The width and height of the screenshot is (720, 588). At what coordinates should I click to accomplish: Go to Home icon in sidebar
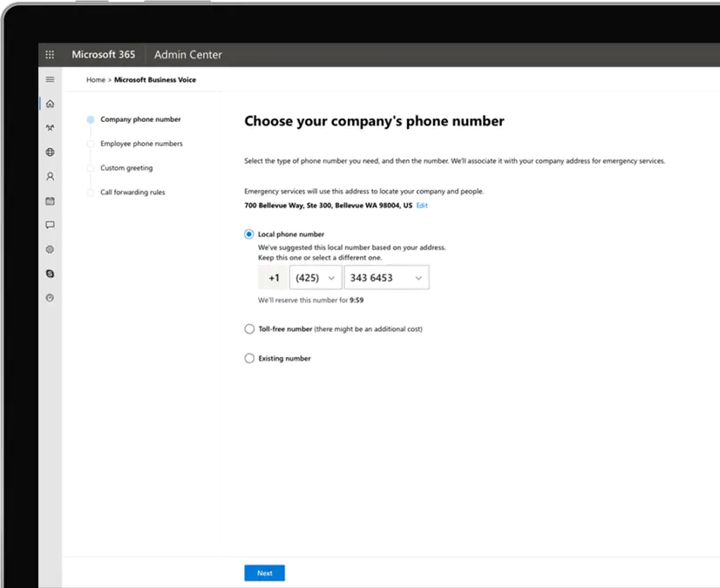(50, 104)
